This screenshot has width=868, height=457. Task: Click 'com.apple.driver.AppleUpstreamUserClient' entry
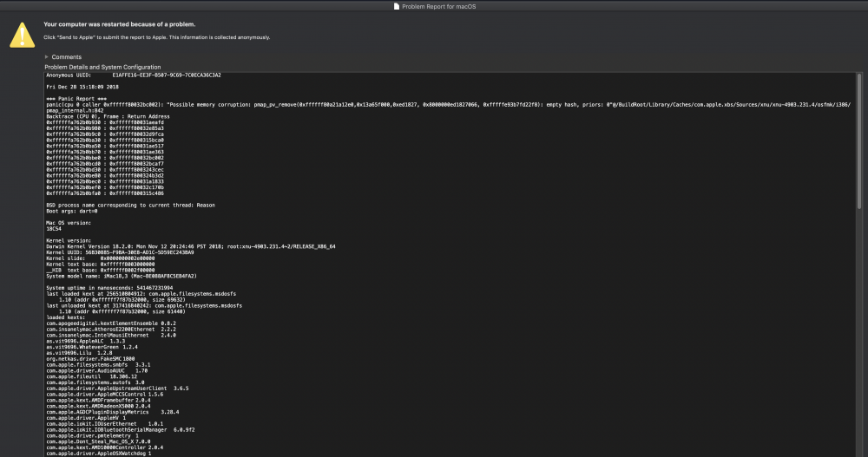click(x=117, y=388)
